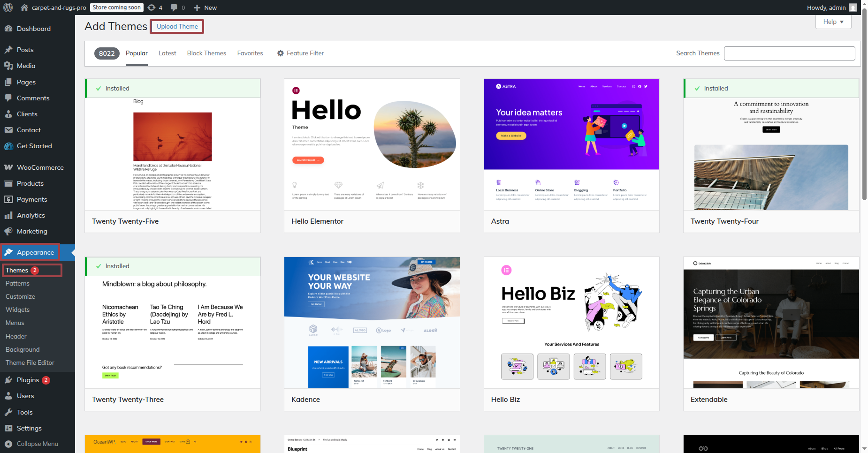Click the WooCommerce logo icon
Image resolution: width=868 pixels, height=453 pixels.
pyautogui.click(x=8, y=167)
